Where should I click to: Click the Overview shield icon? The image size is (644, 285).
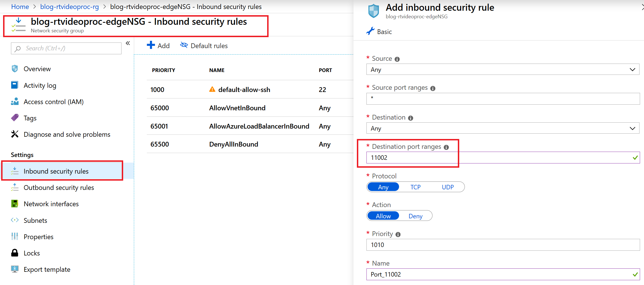15,69
